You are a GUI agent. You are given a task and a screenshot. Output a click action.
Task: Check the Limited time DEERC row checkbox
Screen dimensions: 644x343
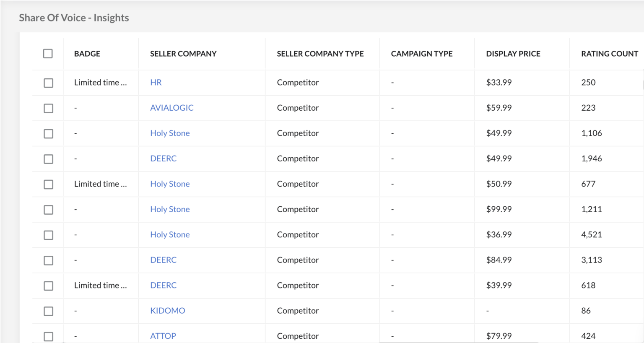tap(48, 286)
